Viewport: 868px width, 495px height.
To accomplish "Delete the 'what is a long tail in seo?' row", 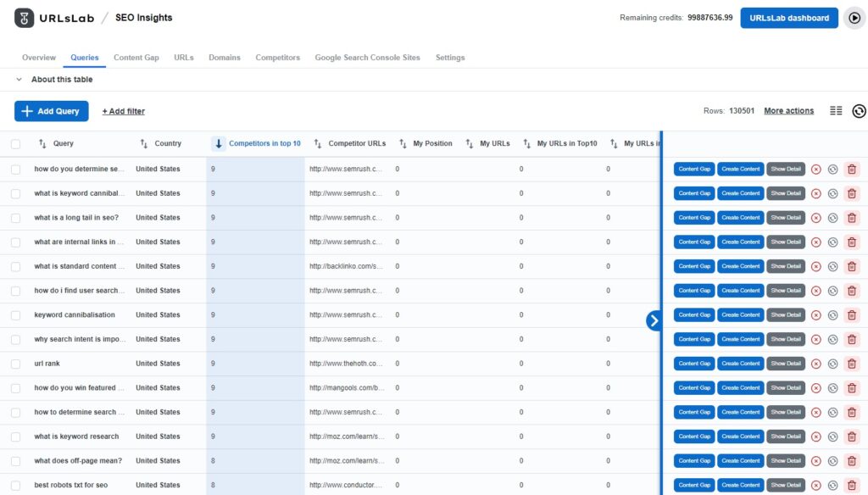I will click(x=851, y=218).
